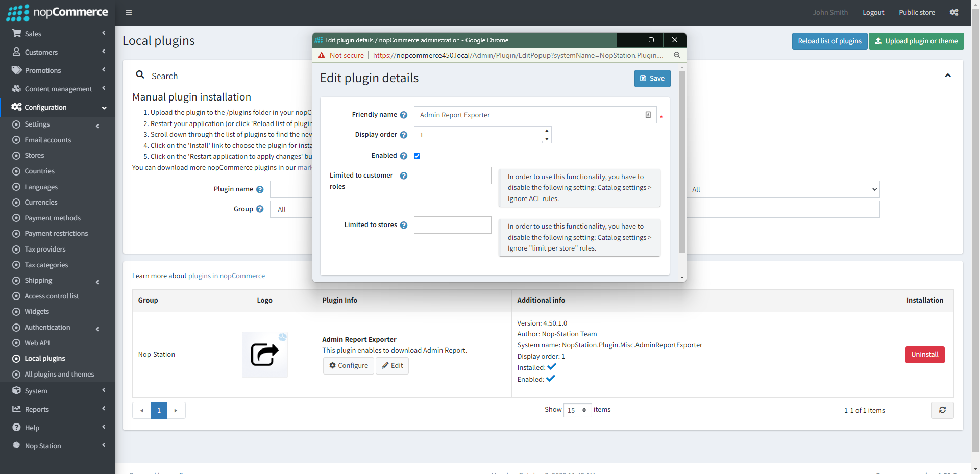Go to previous page of plugins
This screenshot has width=980, height=474.
(142, 410)
